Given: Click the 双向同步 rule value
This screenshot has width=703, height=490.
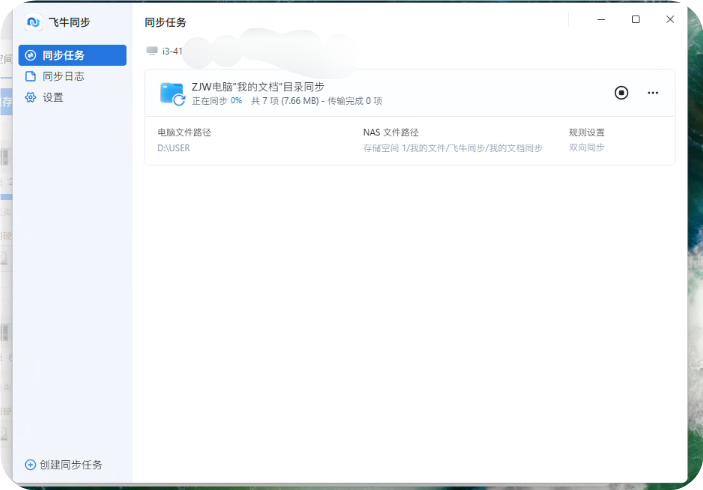Looking at the screenshot, I should tap(586, 147).
